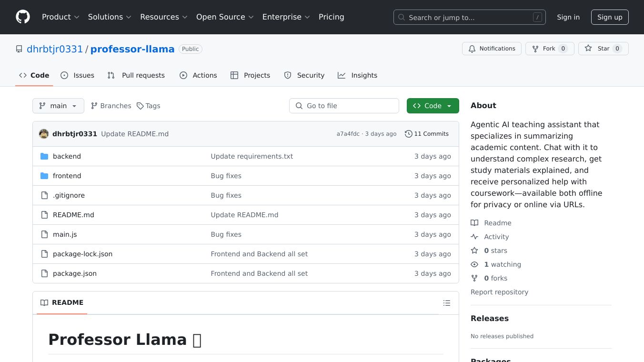Click the Go to file field
This screenshot has width=644, height=362.
click(x=344, y=106)
